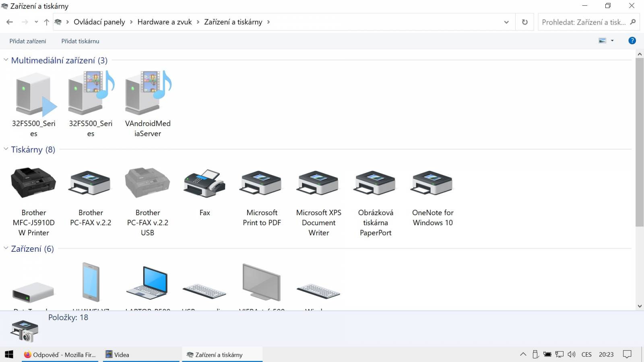Open the Action Center notifications icon

point(627,354)
